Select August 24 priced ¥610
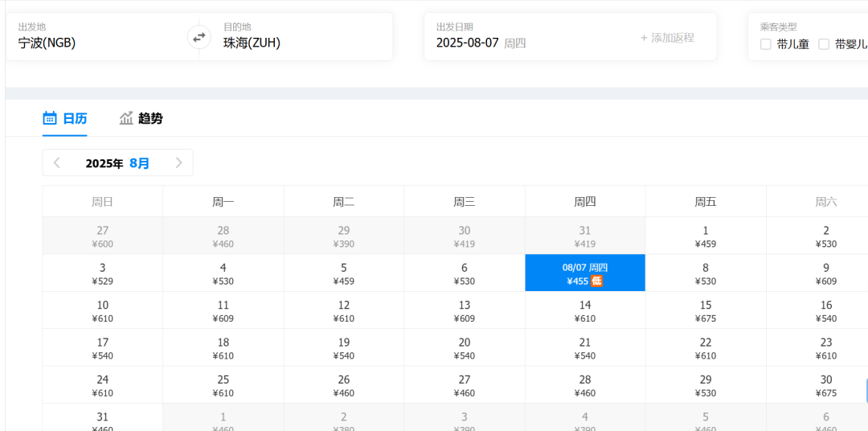Viewport: 868px width, 431px height. tap(102, 385)
